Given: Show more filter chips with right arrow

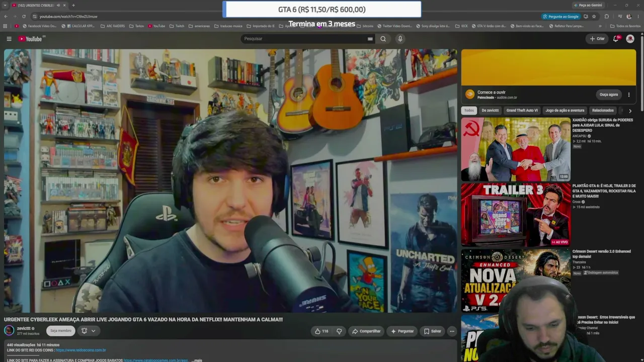Looking at the screenshot, I should [630, 111].
